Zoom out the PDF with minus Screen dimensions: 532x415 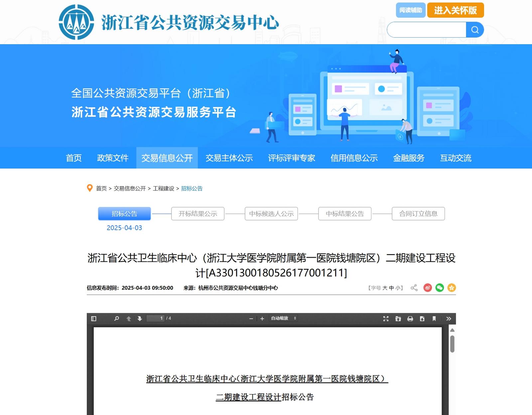pyautogui.click(x=251, y=319)
